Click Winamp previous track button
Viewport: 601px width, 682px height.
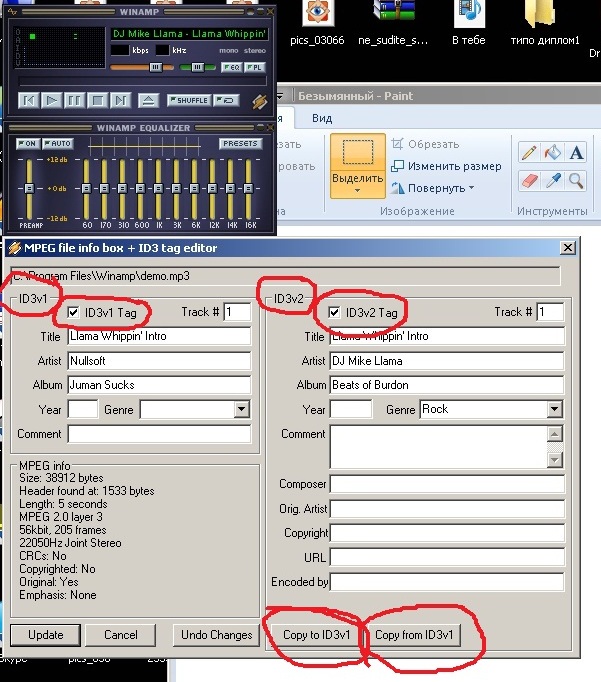[x=29, y=101]
